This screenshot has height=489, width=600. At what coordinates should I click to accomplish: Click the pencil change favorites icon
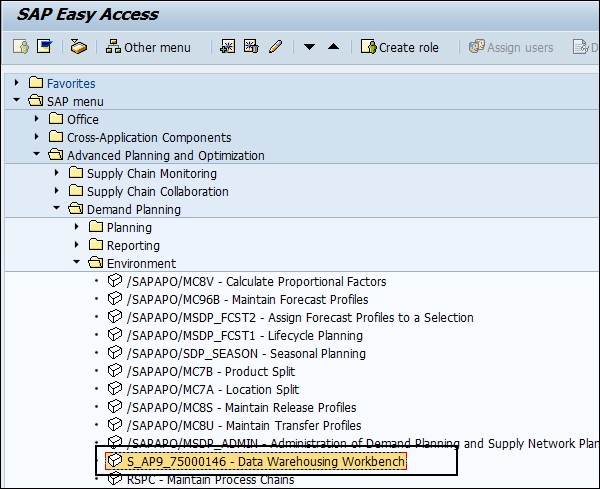(x=275, y=47)
